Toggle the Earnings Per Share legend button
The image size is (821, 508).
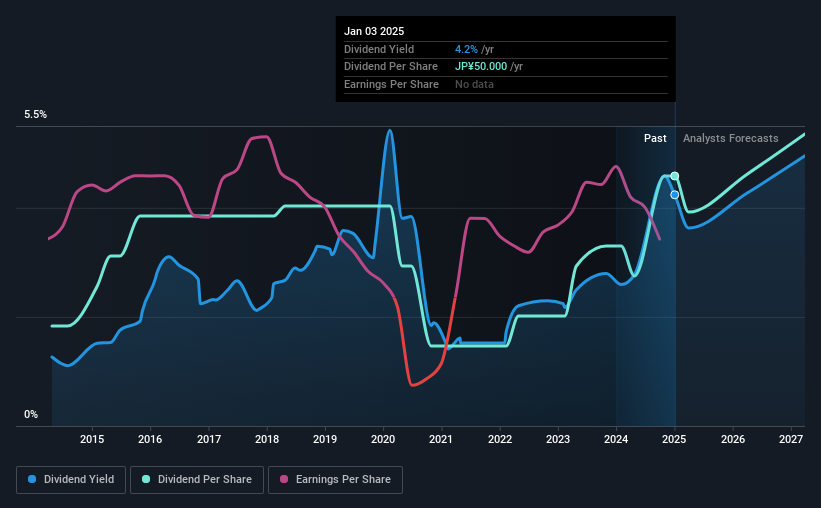335,480
